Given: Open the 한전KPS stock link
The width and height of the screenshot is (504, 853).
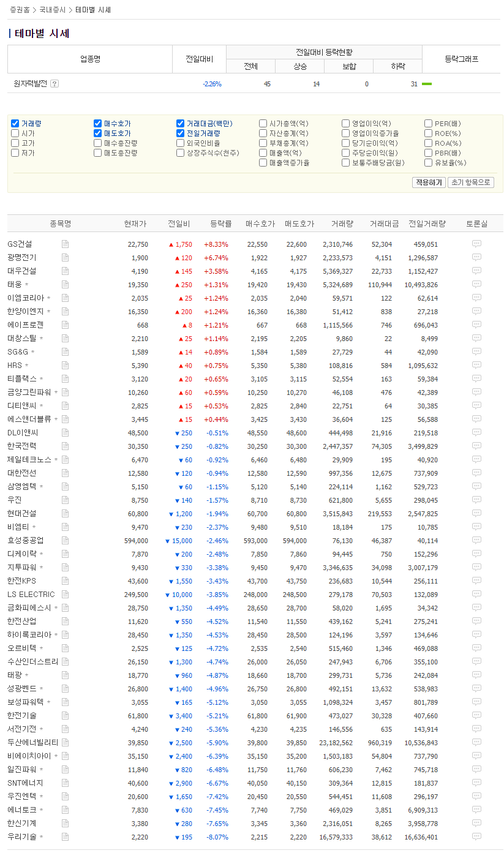Looking at the screenshot, I should click(x=22, y=581).
